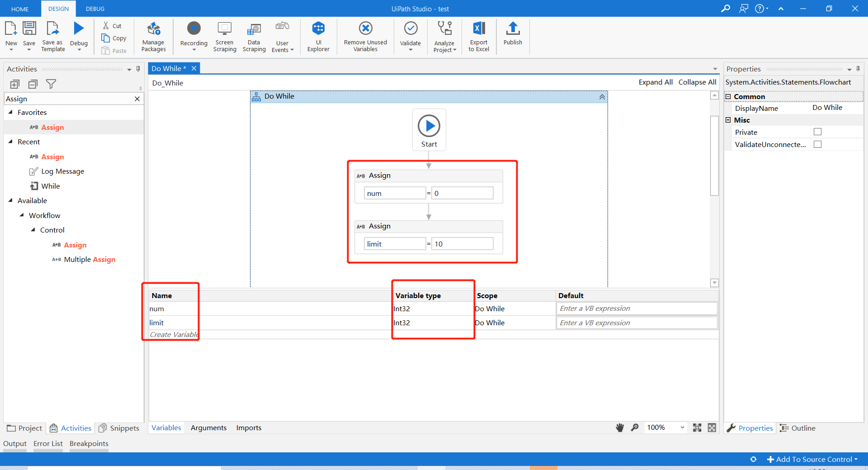This screenshot has height=470, width=868.
Task: Click the Create Variable row
Action: tap(174, 334)
